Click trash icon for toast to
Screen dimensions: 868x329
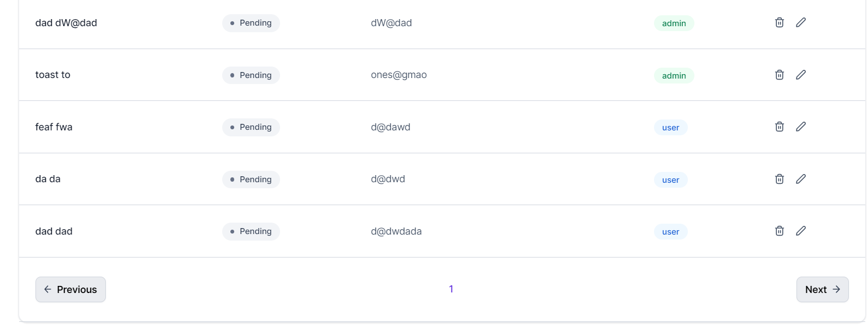[780, 75]
